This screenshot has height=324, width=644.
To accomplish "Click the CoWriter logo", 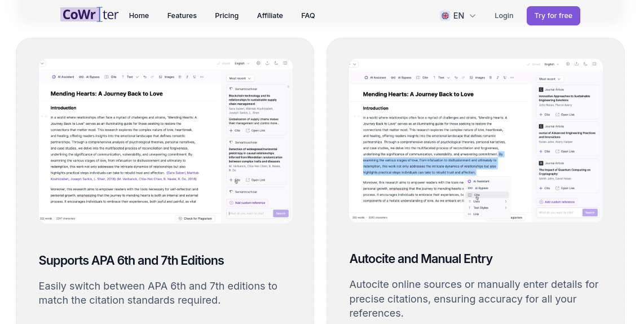I will click(90, 15).
